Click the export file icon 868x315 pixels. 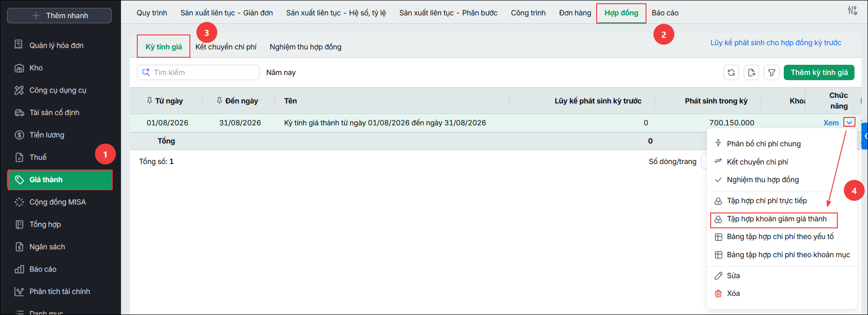pyautogui.click(x=751, y=73)
